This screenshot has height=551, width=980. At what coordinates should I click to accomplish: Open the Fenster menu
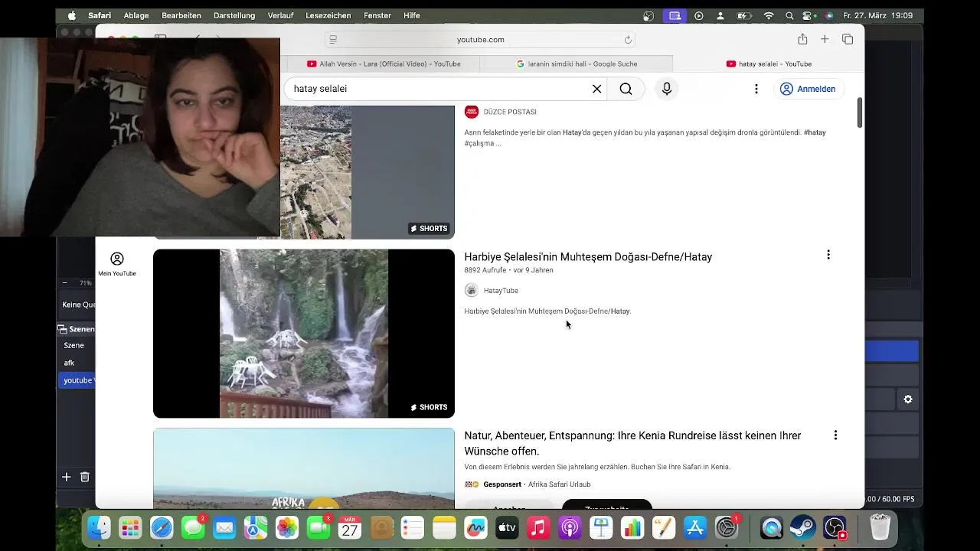[377, 15]
